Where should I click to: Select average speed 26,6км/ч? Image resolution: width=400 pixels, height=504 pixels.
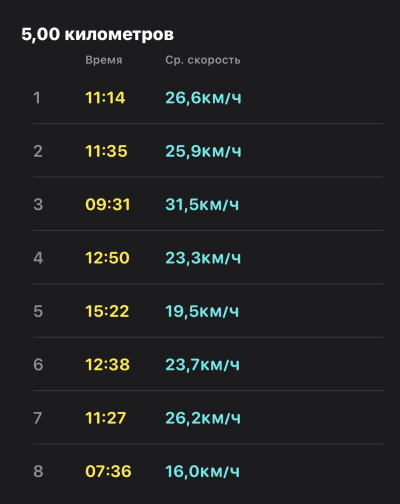203,98
